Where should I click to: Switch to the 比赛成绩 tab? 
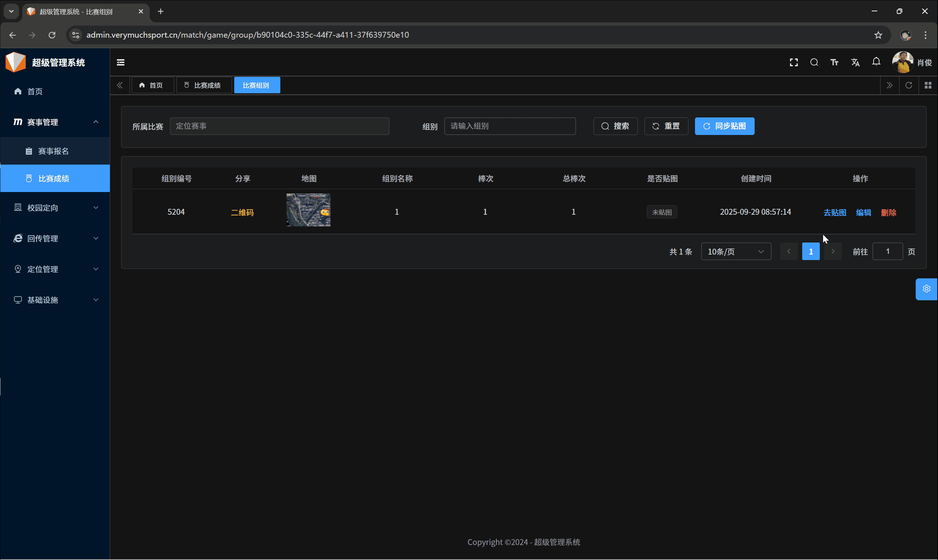click(204, 85)
